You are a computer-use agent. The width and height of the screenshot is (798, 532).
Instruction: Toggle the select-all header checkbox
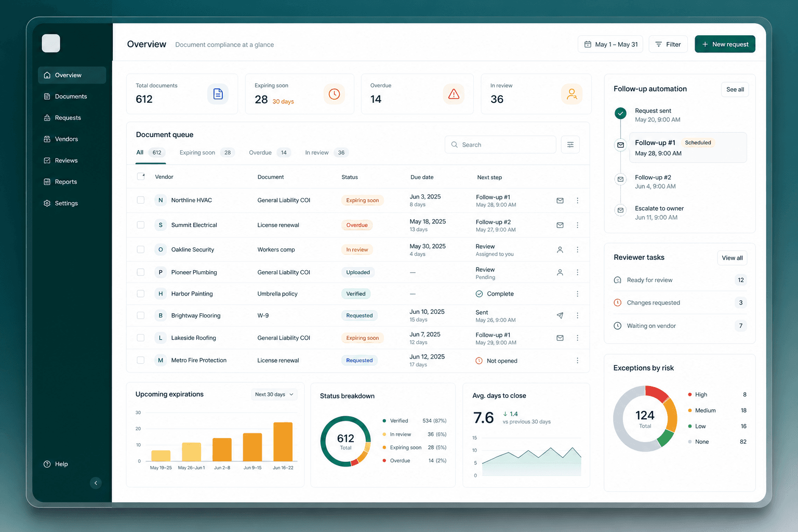[x=141, y=177]
